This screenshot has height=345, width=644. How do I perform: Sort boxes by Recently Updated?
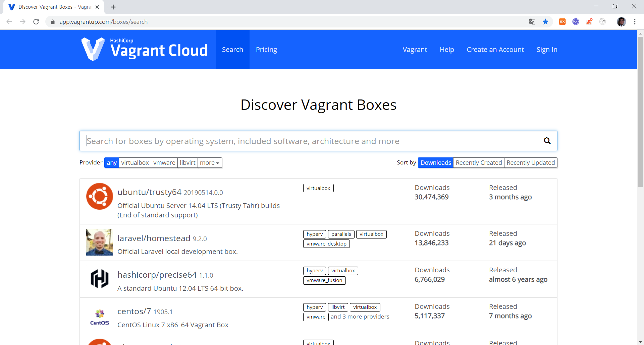[531, 163]
